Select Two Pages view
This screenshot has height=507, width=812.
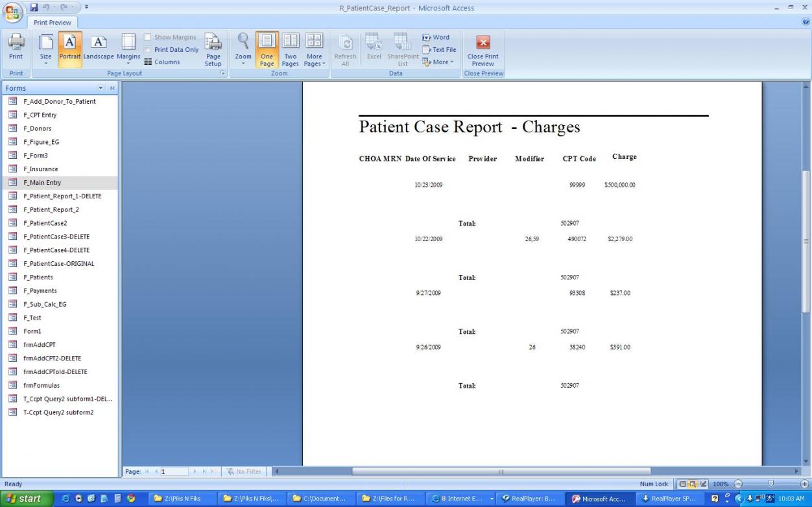tap(291, 49)
